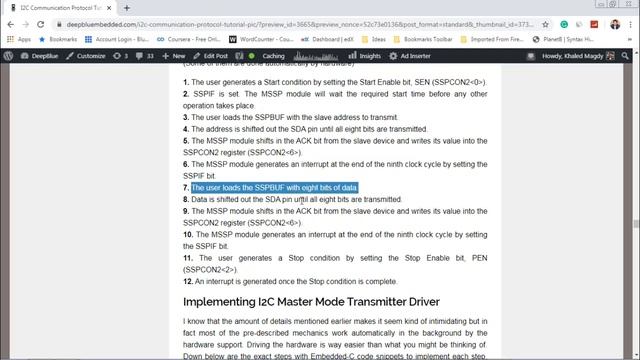Open the Coursera bookmark

point(189,39)
